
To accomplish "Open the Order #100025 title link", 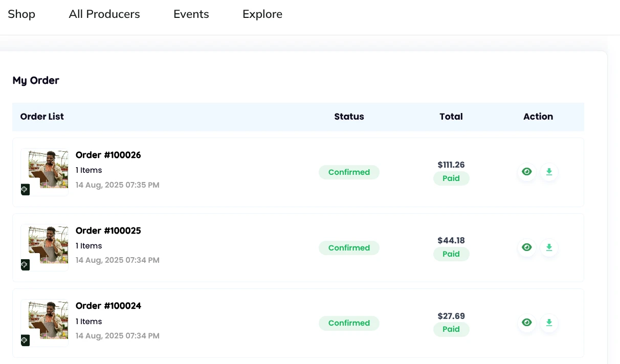I will [x=108, y=231].
